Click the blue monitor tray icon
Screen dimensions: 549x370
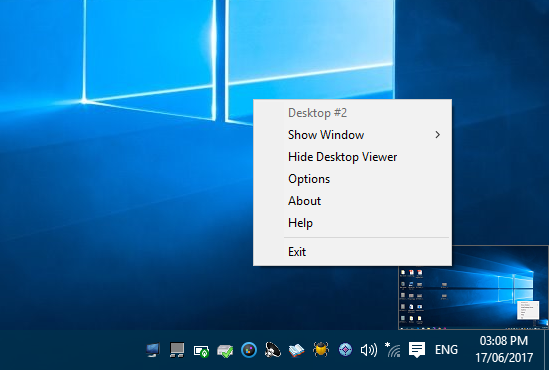[153, 350]
